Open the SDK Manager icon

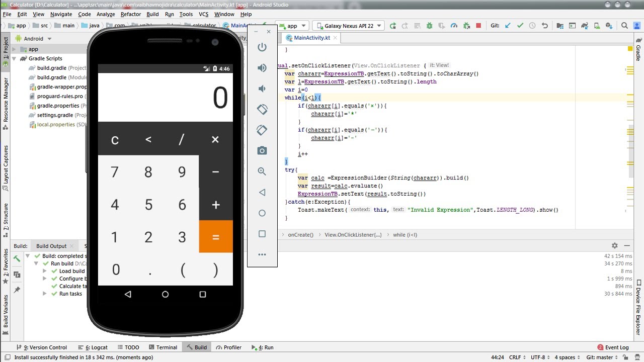pos(609,26)
